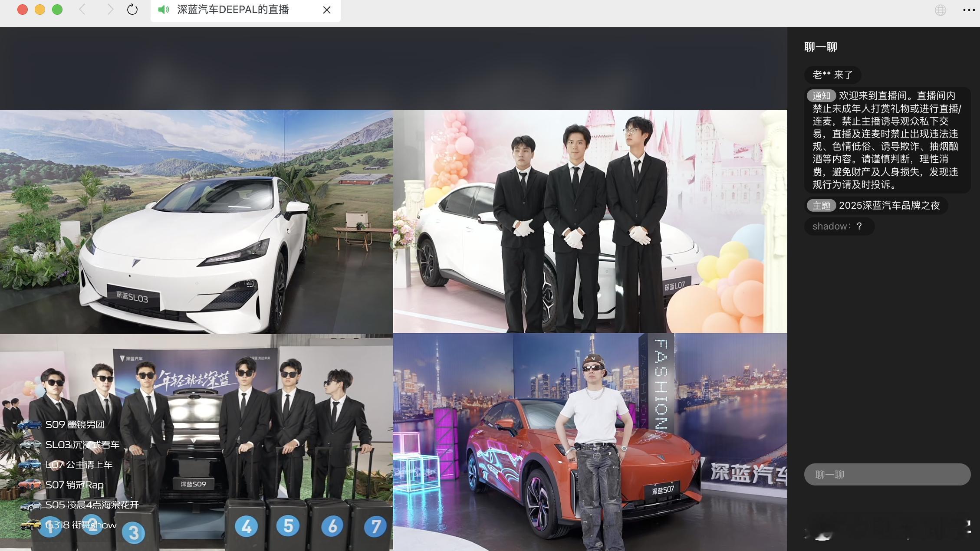980x551 pixels.
Task: Select the L07 three men video feed
Action: pos(590,221)
